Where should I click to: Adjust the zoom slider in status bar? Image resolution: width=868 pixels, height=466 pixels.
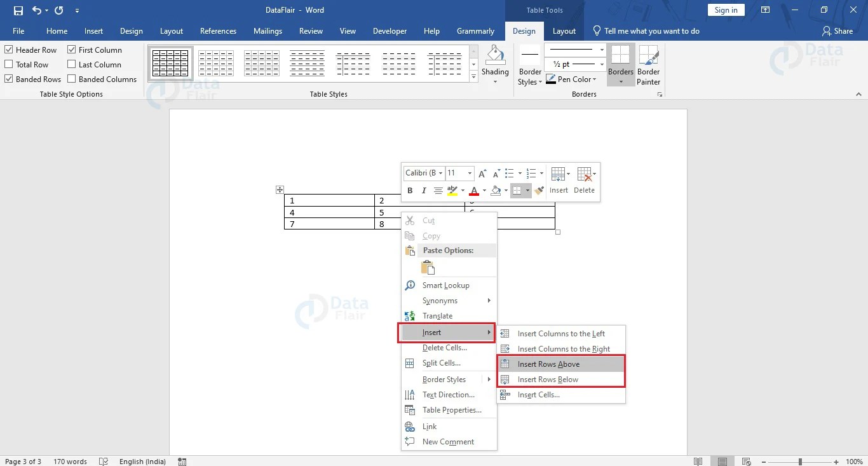[799, 462]
